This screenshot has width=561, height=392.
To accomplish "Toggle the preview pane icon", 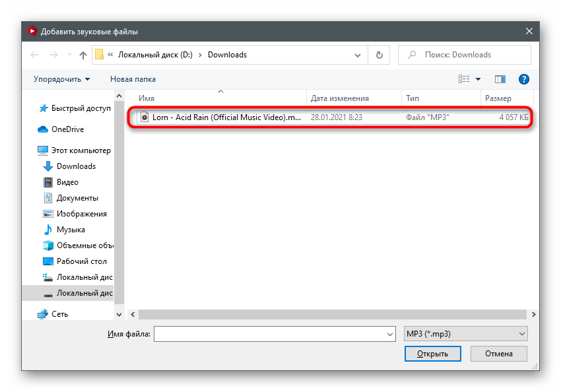I will click(500, 79).
